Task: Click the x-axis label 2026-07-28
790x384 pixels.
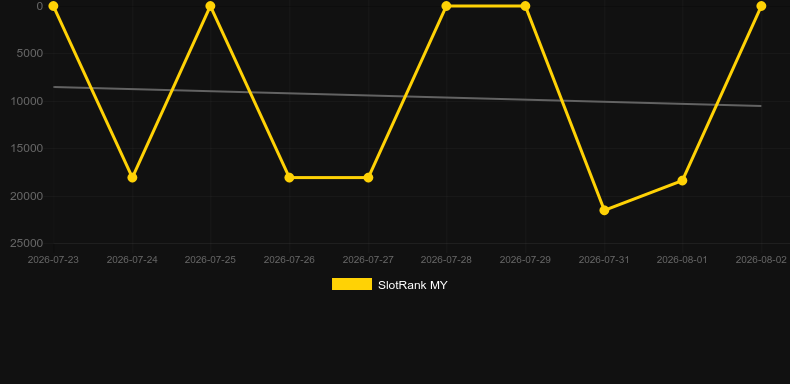Action: (446, 260)
